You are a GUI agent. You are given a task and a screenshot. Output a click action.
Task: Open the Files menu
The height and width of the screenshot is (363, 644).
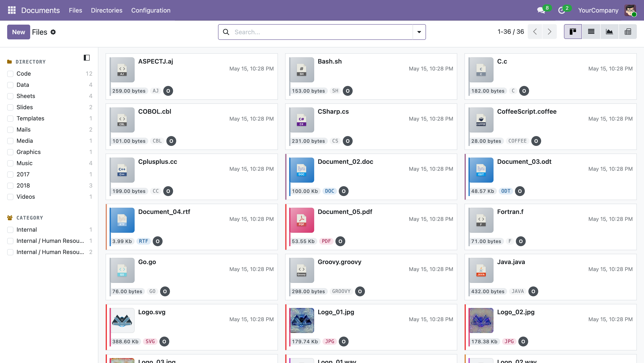pyautogui.click(x=76, y=10)
